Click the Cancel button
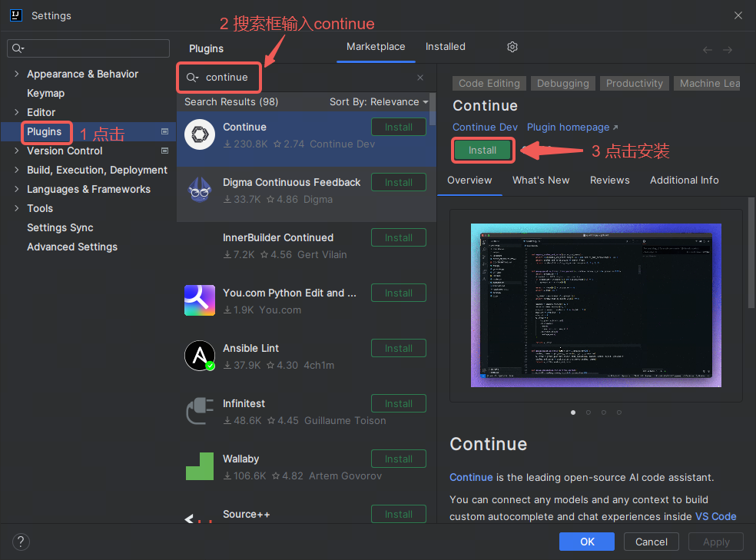Viewport: 756px width, 560px height. (651, 542)
